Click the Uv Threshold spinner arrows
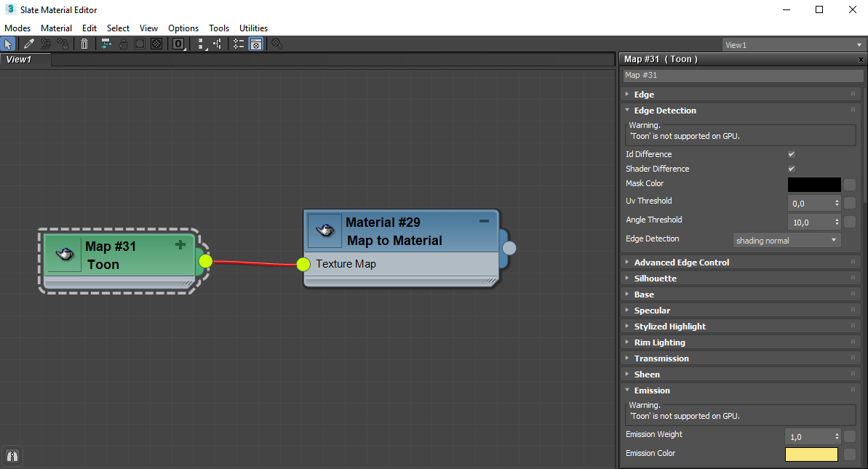The image size is (868, 469). pyautogui.click(x=837, y=204)
